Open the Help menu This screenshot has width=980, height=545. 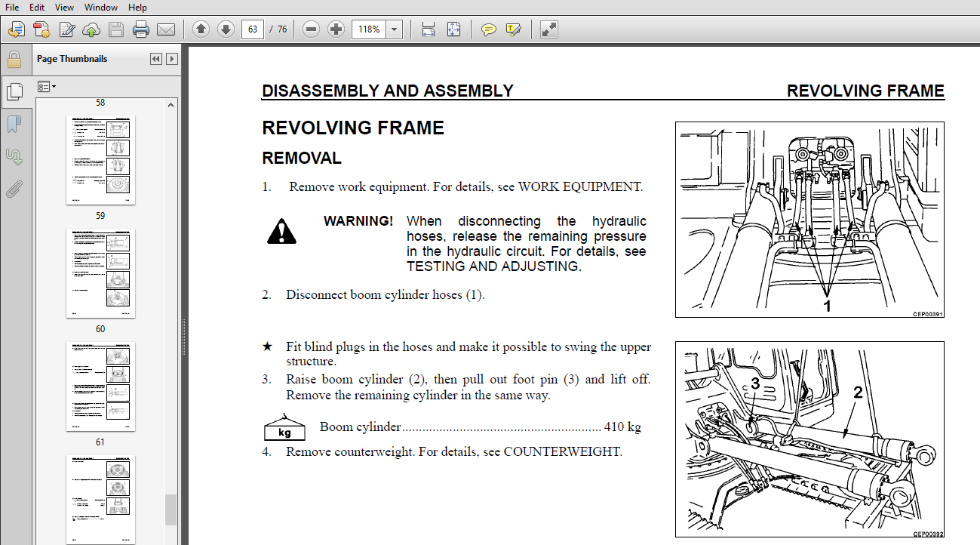click(x=138, y=7)
